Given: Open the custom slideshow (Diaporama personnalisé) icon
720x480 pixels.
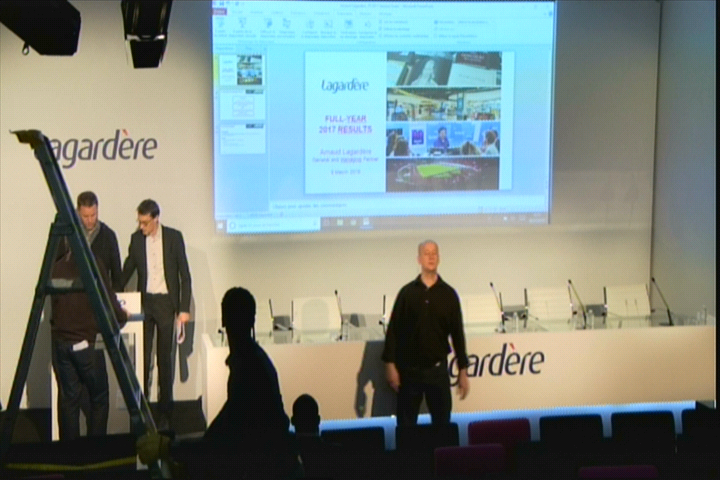Looking at the screenshot, I should [286, 24].
